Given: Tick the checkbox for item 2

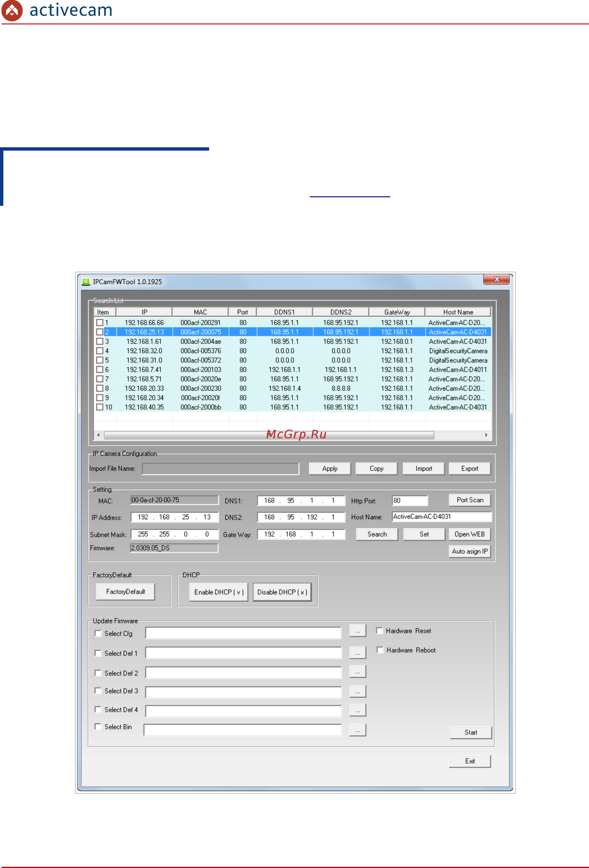Looking at the screenshot, I should click(x=100, y=332).
